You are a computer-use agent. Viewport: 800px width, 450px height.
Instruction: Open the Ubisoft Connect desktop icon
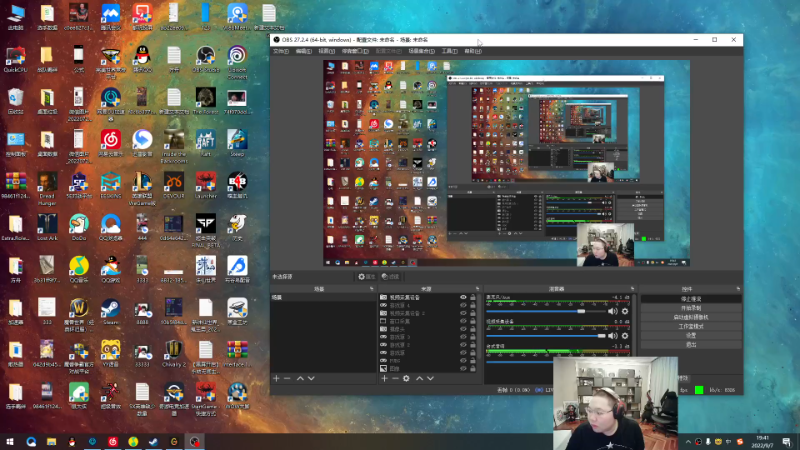237,62
